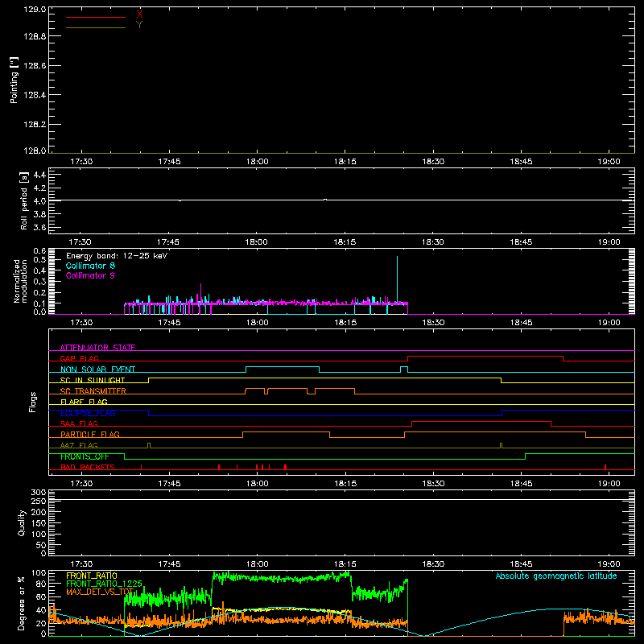Select the NON_SOLAR_EVENT flag label

click(97, 369)
